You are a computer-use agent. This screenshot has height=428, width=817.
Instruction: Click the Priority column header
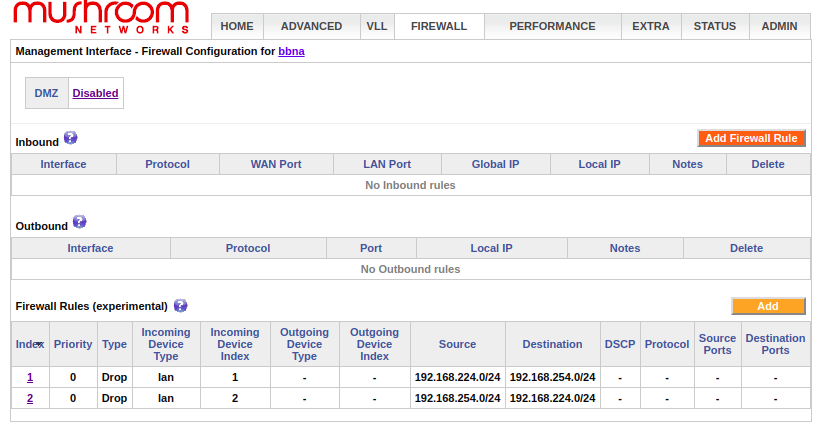73,344
